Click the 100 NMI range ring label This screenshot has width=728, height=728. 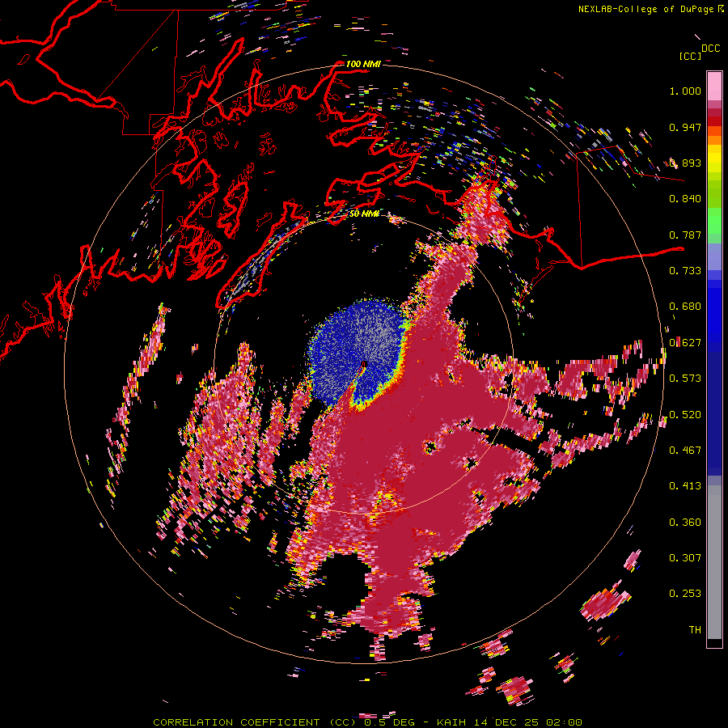point(363,64)
